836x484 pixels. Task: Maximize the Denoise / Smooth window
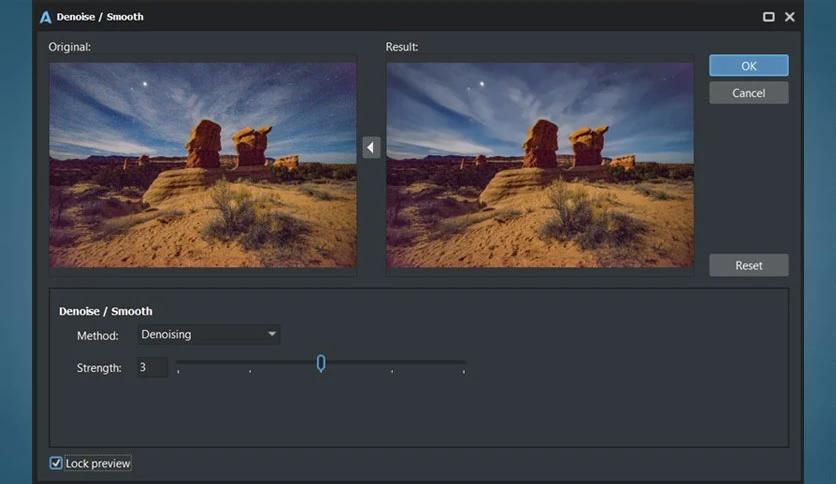click(768, 17)
